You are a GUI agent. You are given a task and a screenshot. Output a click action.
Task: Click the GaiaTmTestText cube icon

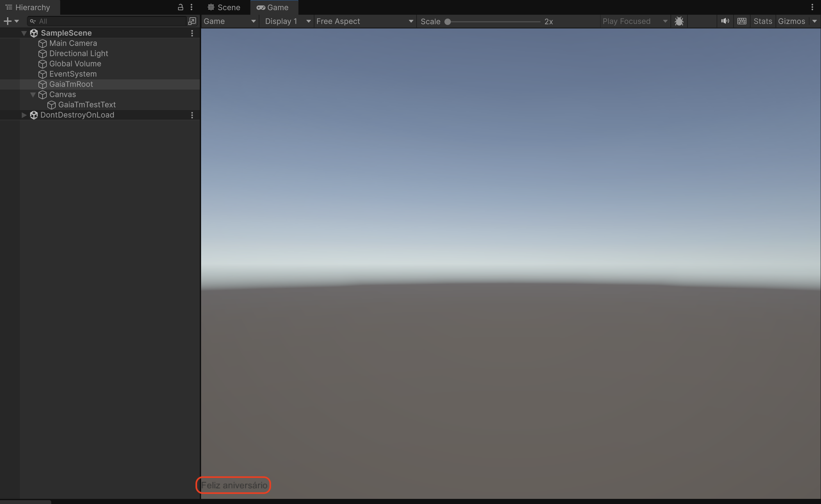pos(51,105)
